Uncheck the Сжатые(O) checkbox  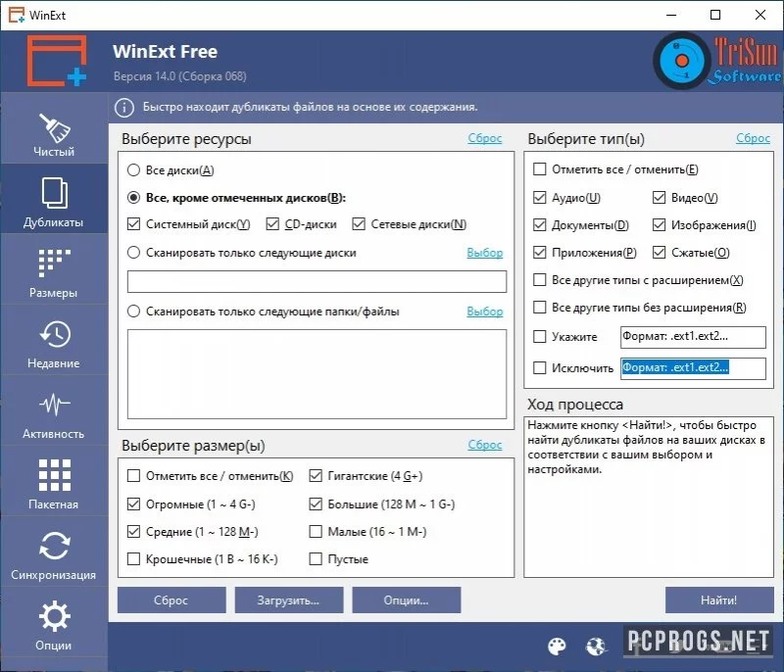(x=659, y=253)
